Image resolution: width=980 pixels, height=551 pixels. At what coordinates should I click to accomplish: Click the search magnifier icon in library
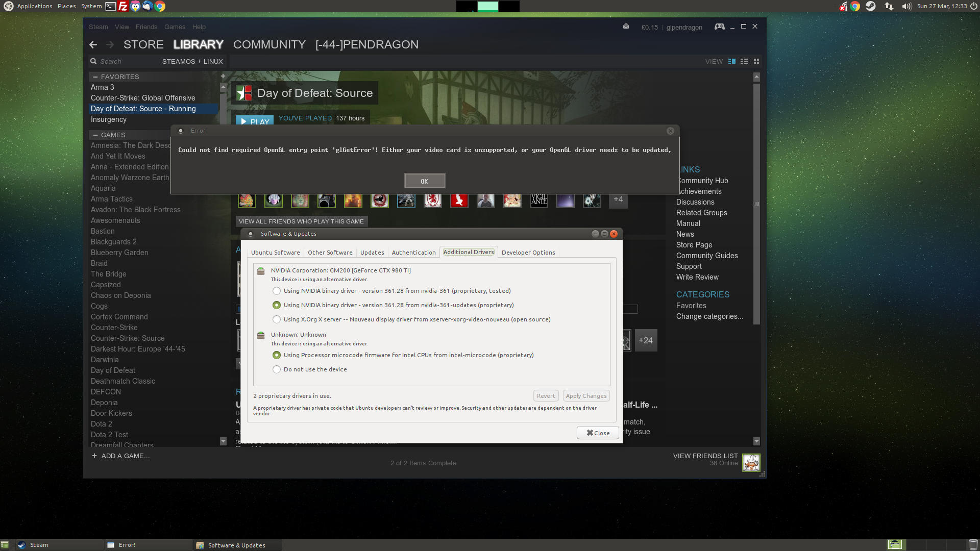pyautogui.click(x=93, y=61)
